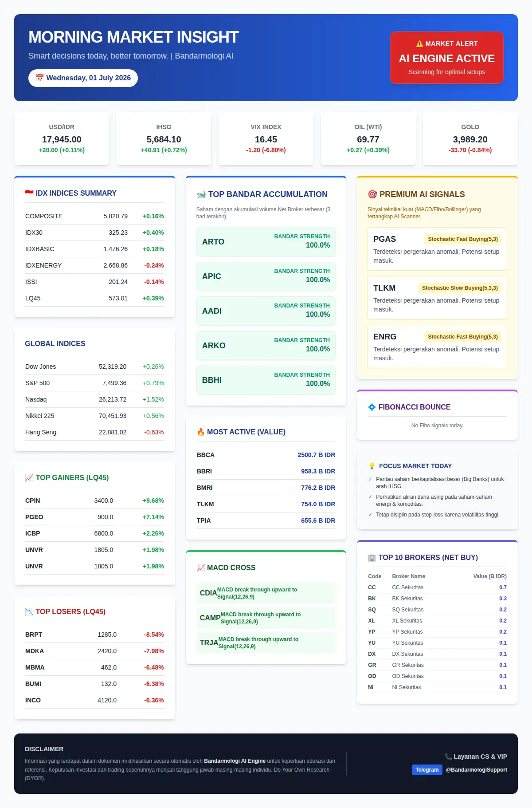This screenshot has width=532, height=808.
Task: Click the BK Sekuritas broker row
Action: coord(437,599)
